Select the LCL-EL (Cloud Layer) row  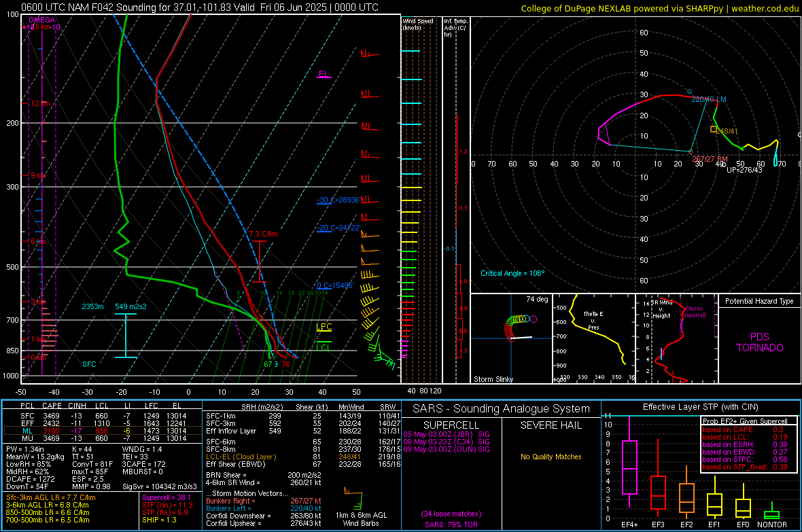[303, 457]
